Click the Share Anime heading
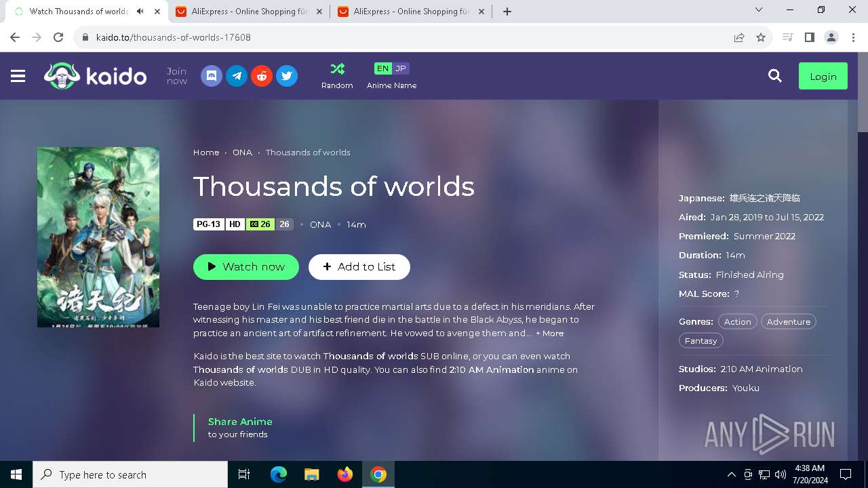This screenshot has width=868, height=488. coord(240,422)
